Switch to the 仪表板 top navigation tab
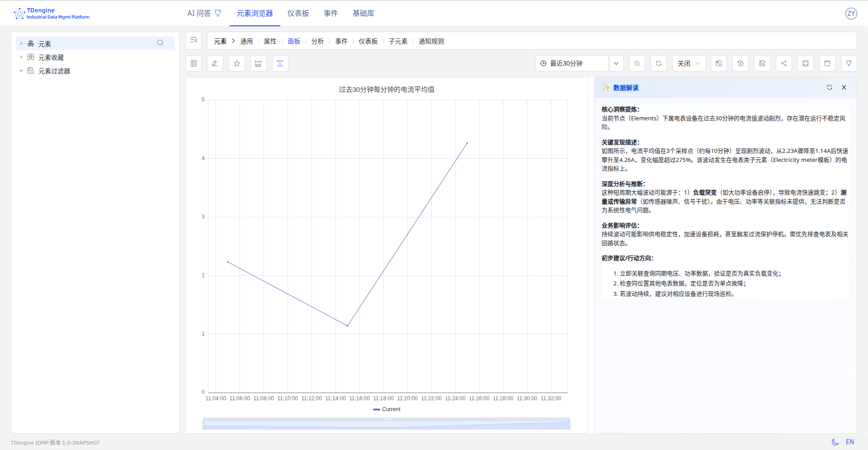This screenshot has height=450, width=868. tap(298, 14)
